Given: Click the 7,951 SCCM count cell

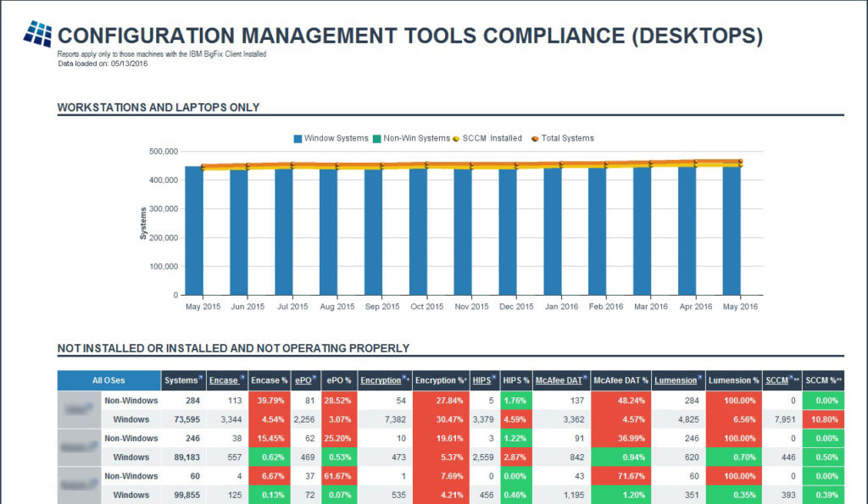Looking at the screenshot, I should (x=784, y=419).
